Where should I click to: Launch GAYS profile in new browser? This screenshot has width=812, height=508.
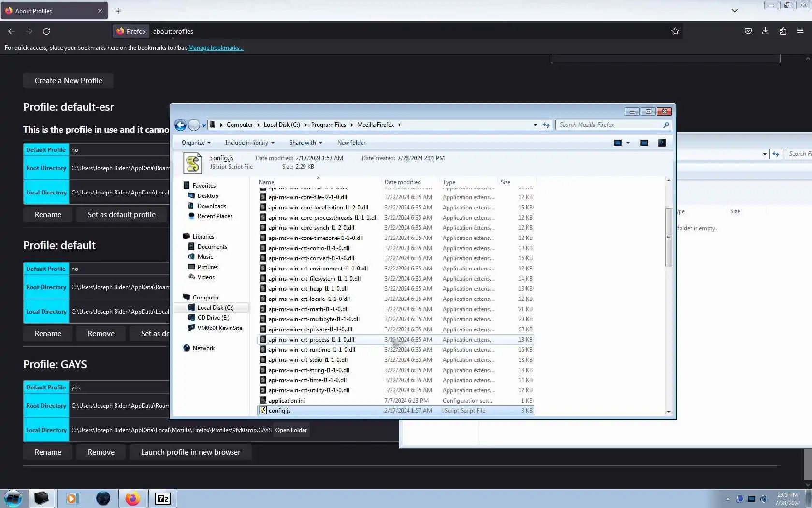(190, 452)
